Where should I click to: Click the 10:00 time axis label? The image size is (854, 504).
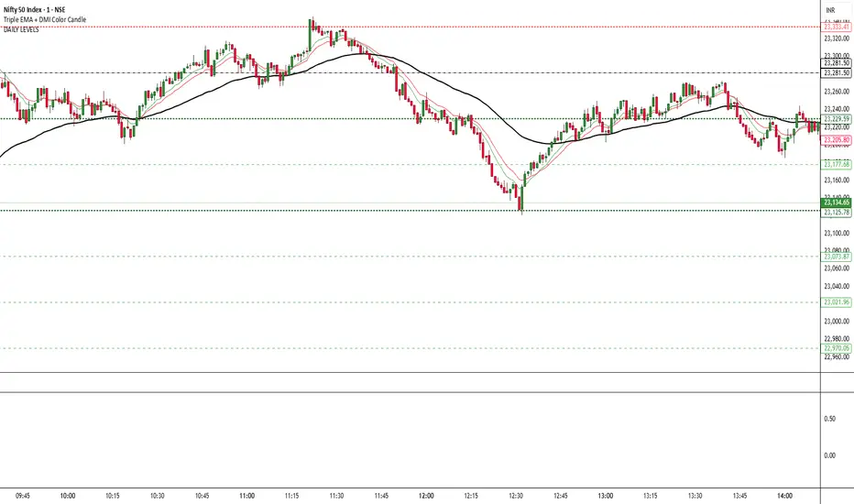[x=68, y=496]
